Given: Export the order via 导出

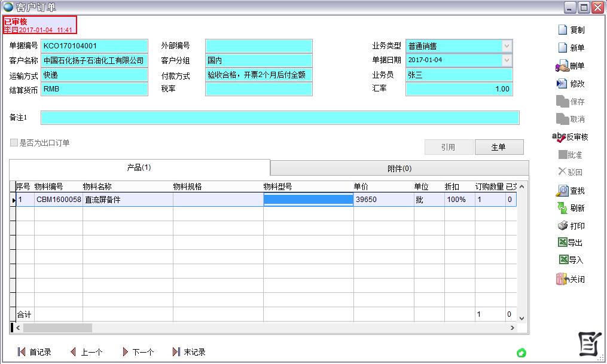Looking at the screenshot, I should point(562,243).
